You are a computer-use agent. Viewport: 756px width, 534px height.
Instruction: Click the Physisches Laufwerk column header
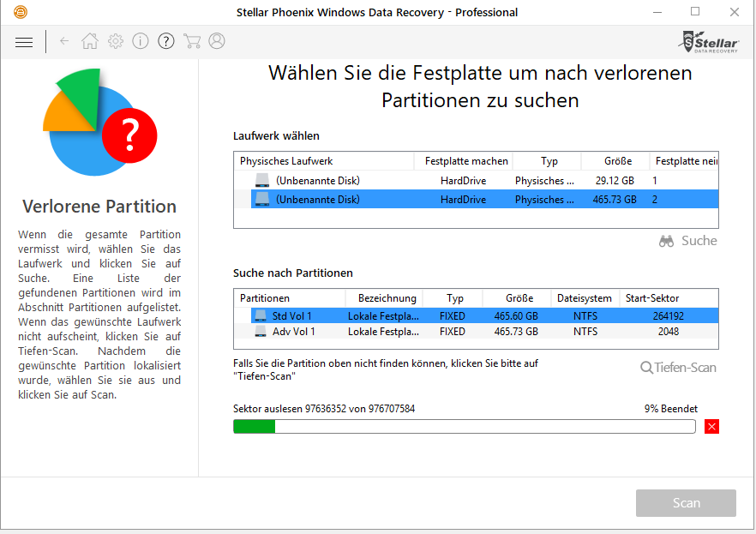[324, 161]
